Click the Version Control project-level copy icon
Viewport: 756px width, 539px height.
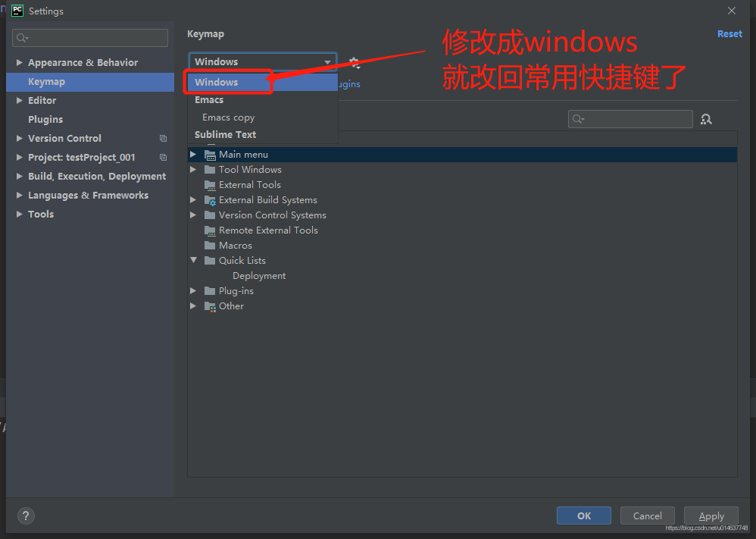click(164, 139)
